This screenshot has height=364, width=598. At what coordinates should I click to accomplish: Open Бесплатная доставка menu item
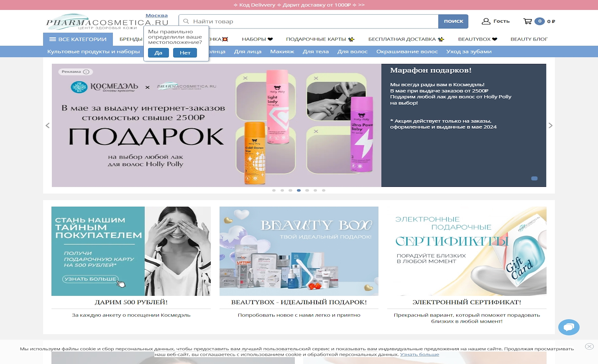coord(406,39)
